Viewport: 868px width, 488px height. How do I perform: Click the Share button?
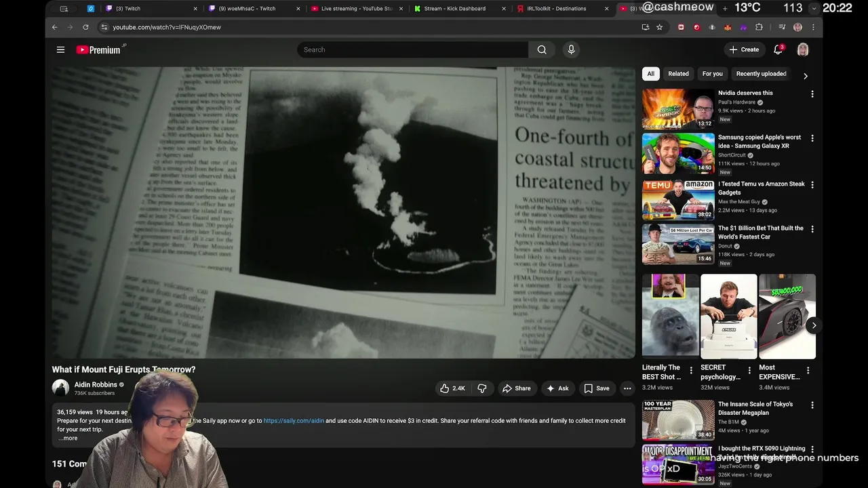pos(517,388)
